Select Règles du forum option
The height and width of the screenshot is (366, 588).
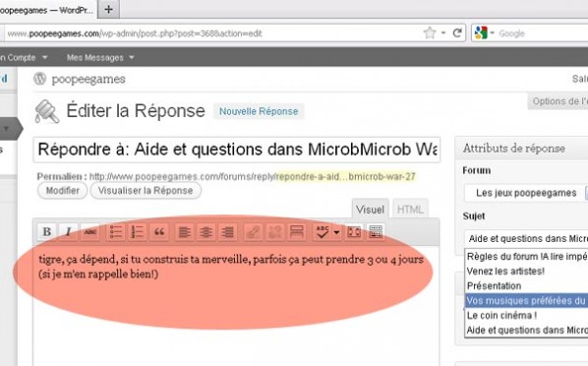pos(526,257)
